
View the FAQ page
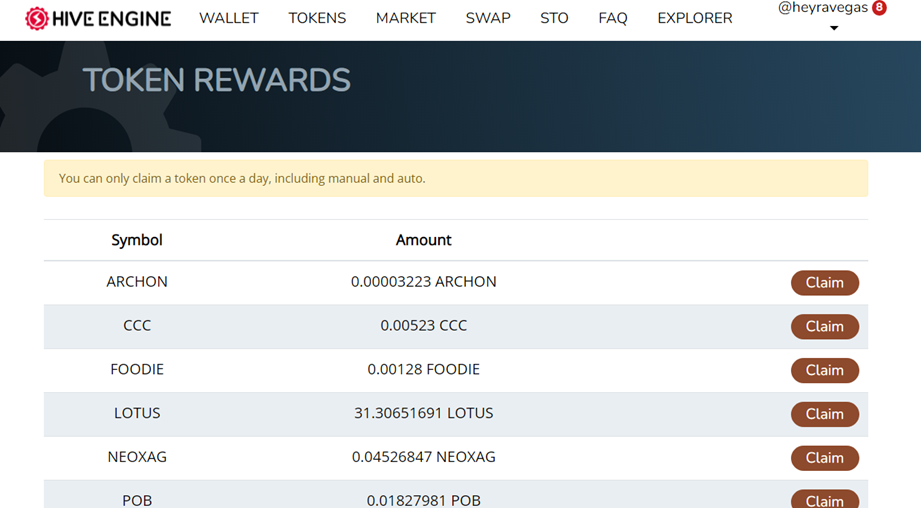(x=613, y=18)
